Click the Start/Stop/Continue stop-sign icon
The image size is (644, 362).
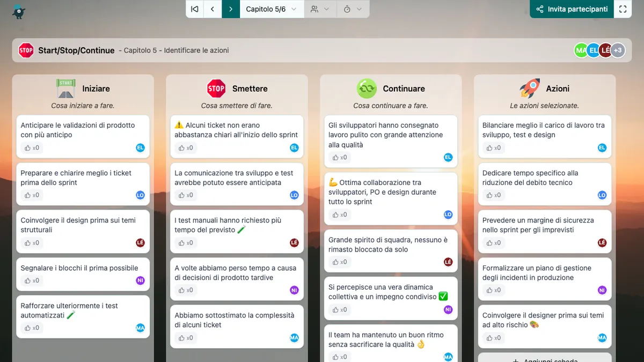coord(26,50)
